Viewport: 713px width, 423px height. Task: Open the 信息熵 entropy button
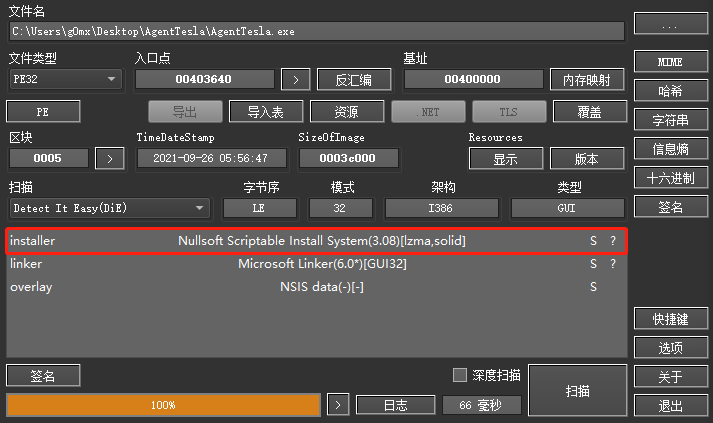[671, 149]
